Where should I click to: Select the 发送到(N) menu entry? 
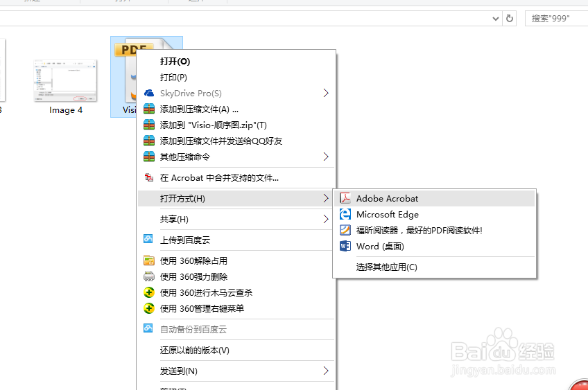(x=236, y=371)
